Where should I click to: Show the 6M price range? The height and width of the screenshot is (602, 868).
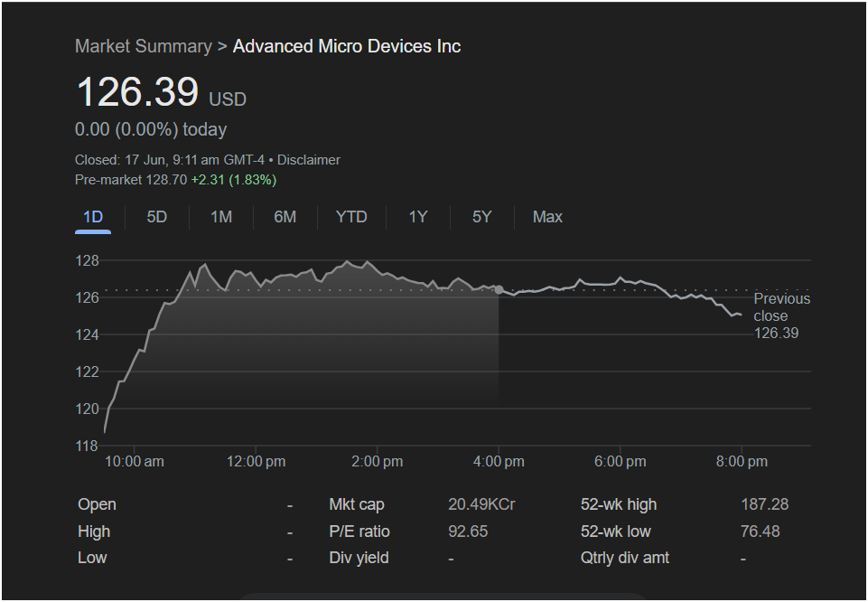tap(285, 217)
